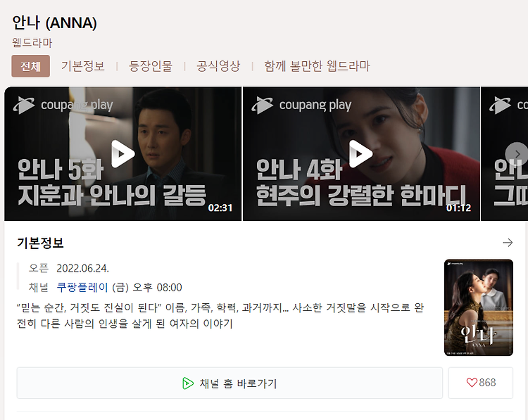This screenshot has width=528, height=420.
Task: Click the Coupang Play logo on second video
Action: click(301, 105)
